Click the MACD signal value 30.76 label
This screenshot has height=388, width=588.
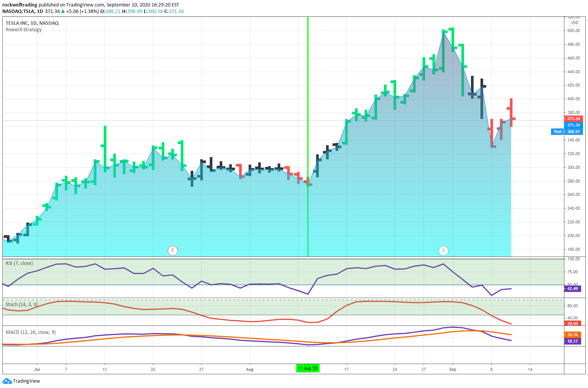point(572,335)
